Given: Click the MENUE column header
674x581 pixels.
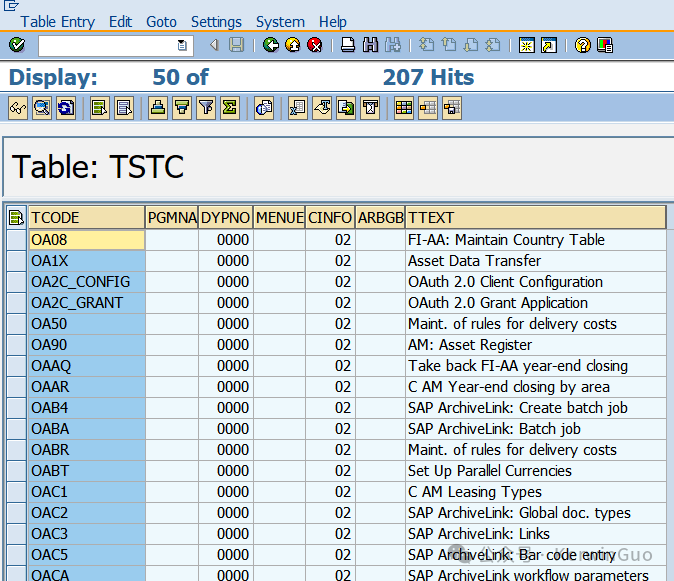Looking at the screenshot, I should point(279,217).
